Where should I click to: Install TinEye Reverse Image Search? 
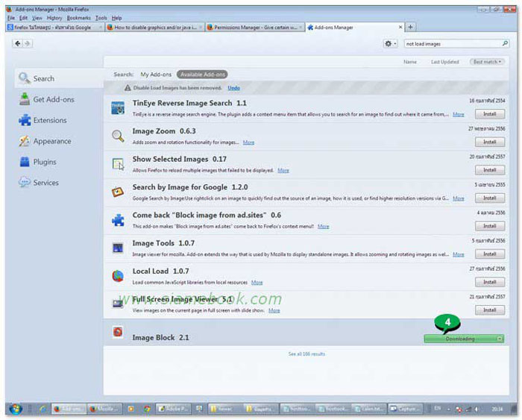490,114
